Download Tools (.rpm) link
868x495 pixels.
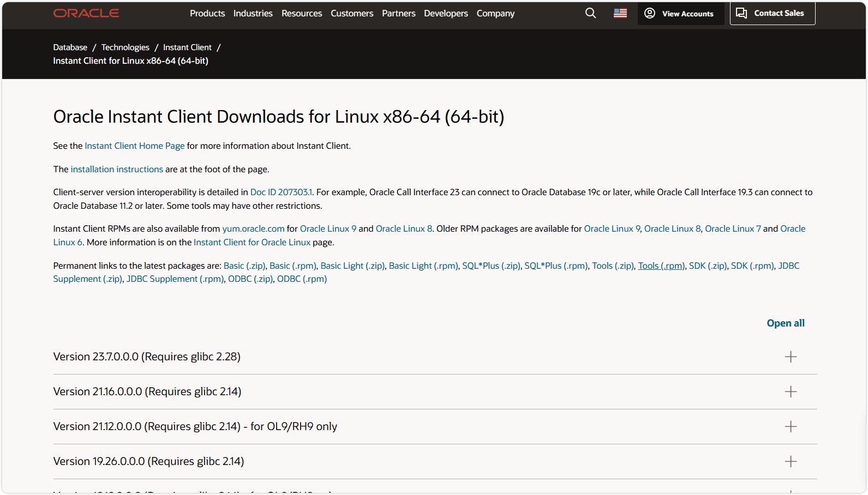coord(661,265)
